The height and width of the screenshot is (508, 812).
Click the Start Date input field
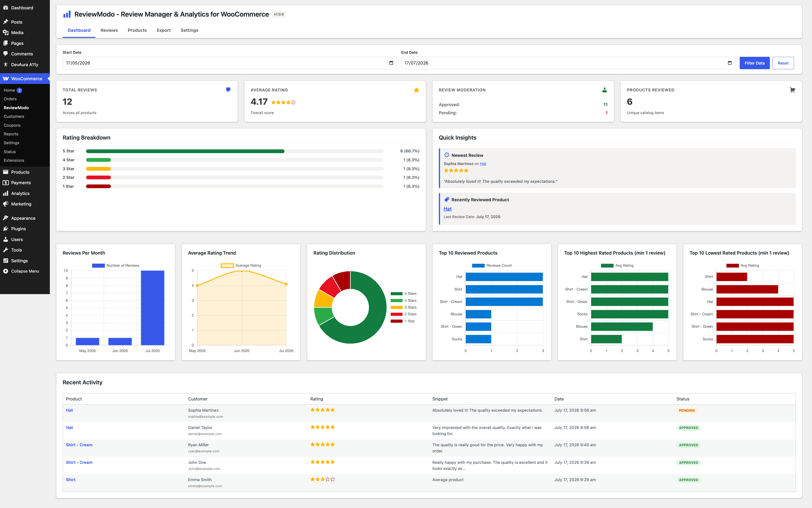[230, 63]
